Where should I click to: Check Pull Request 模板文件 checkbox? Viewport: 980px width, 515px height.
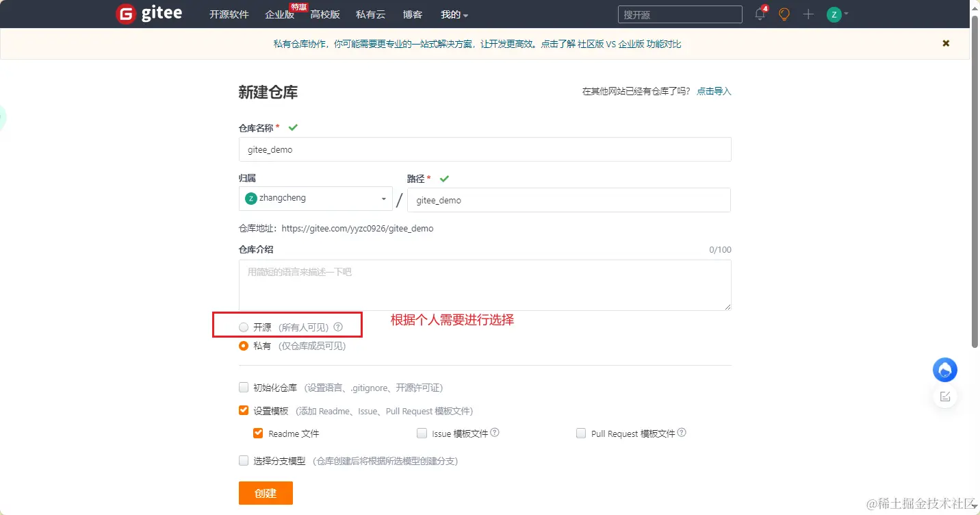(x=581, y=433)
